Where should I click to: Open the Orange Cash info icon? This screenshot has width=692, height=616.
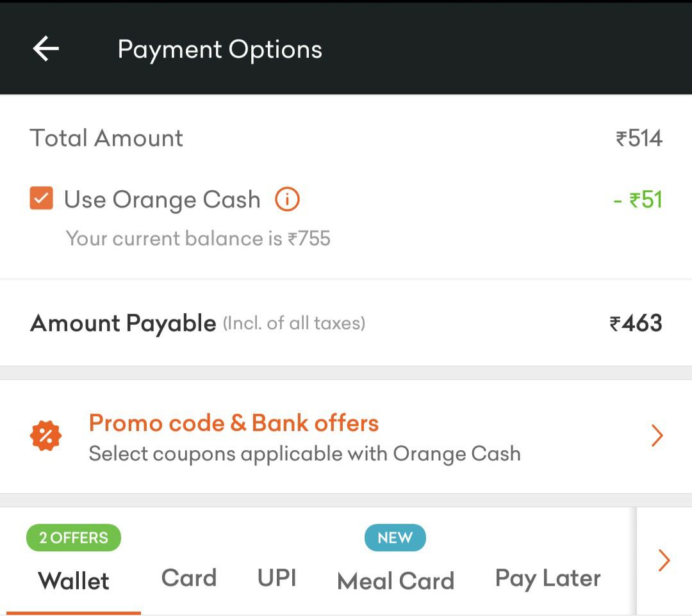coord(287,199)
